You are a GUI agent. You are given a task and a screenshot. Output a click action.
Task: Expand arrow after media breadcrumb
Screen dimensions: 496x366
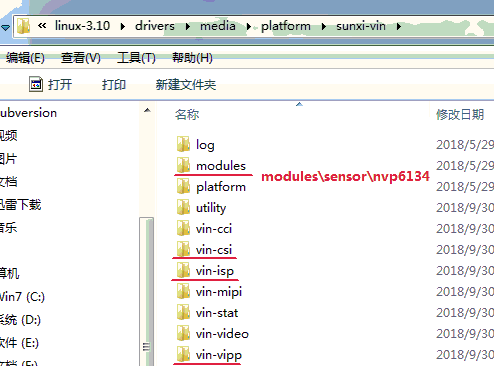(x=248, y=26)
